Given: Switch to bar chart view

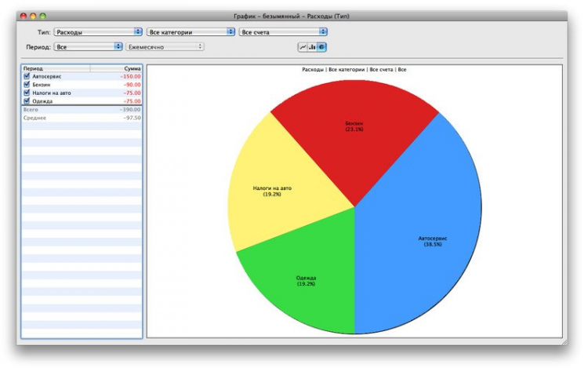Looking at the screenshot, I should click(x=312, y=47).
